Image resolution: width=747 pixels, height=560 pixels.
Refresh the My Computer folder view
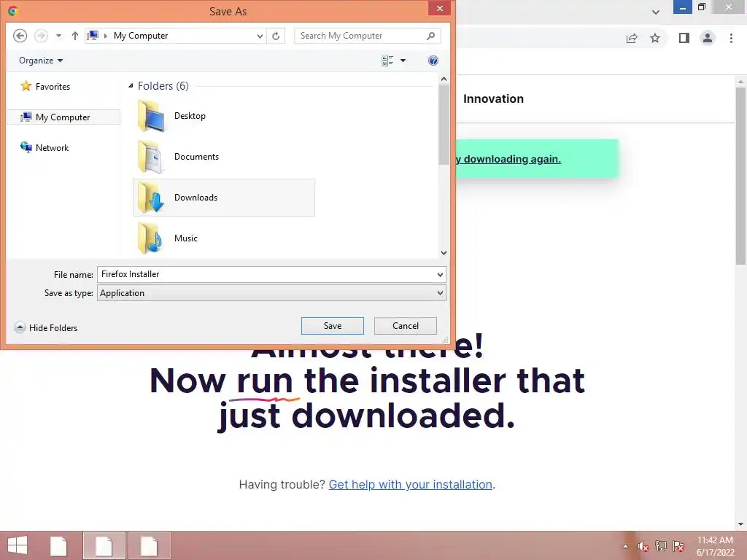tap(276, 36)
